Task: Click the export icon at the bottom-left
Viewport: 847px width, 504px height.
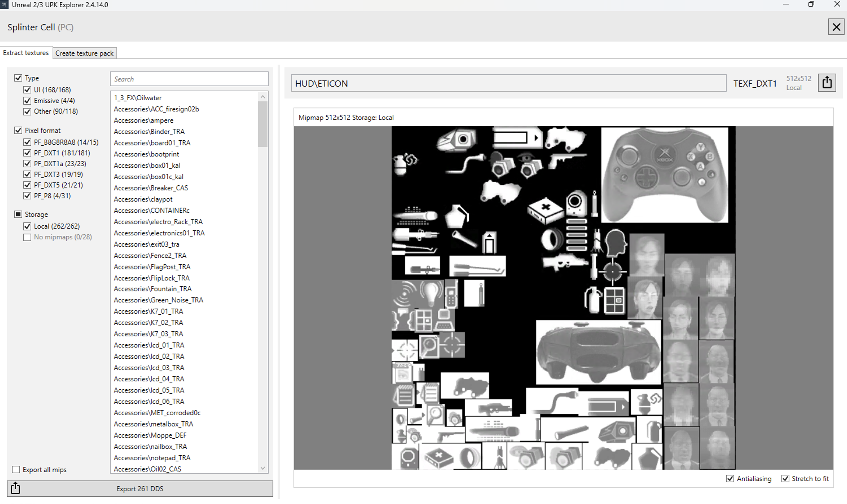Action: point(16,488)
